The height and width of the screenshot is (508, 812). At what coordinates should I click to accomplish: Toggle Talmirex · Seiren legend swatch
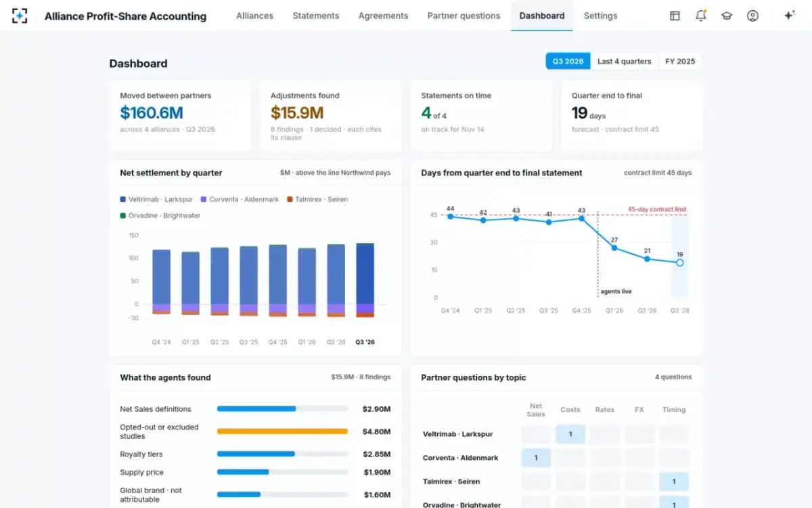(290, 199)
